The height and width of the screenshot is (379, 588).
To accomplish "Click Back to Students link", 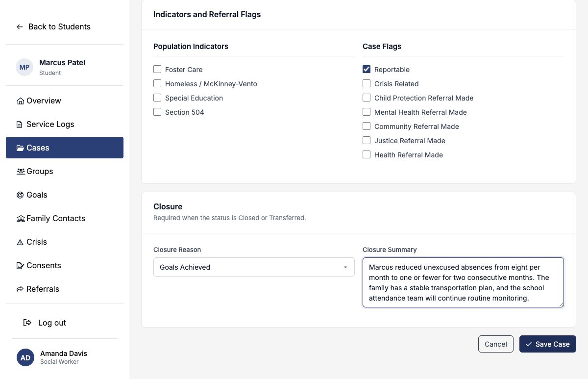I will (53, 27).
